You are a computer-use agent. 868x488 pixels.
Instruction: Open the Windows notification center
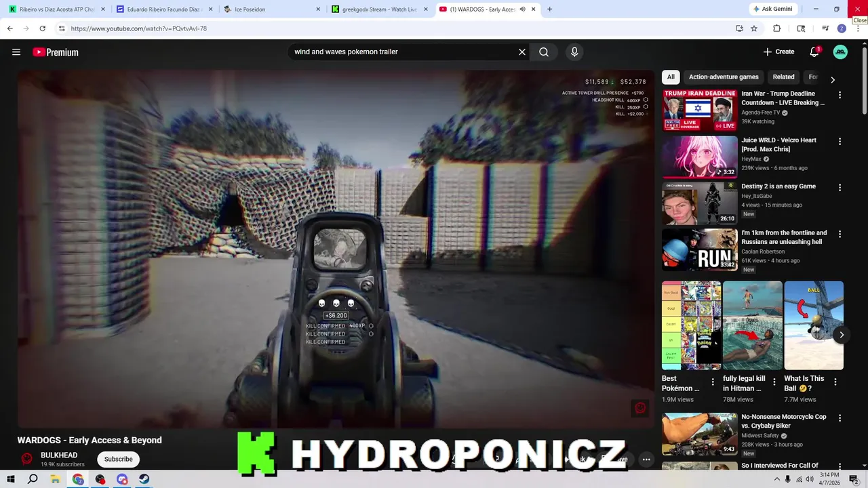pyautogui.click(x=854, y=479)
